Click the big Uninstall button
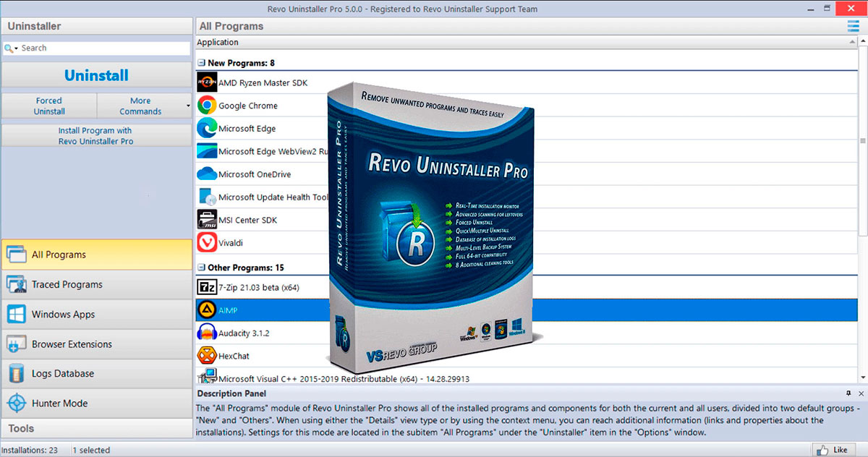The image size is (868, 457). coord(96,75)
